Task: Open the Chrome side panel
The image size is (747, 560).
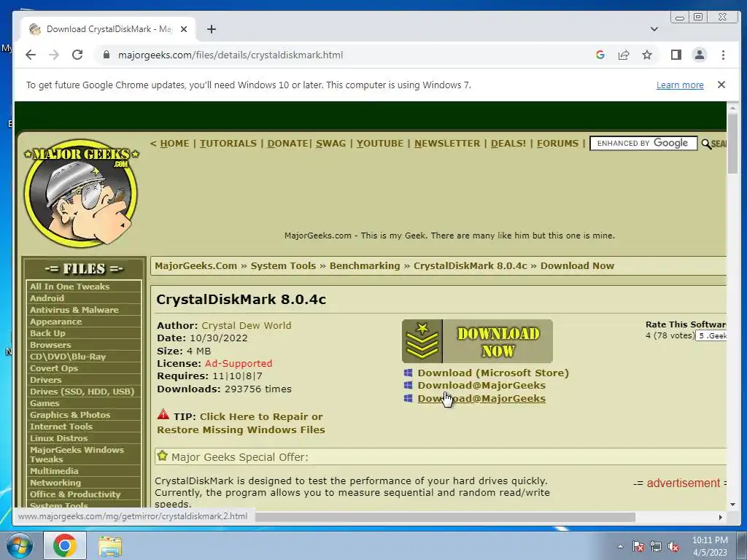Action: point(676,55)
